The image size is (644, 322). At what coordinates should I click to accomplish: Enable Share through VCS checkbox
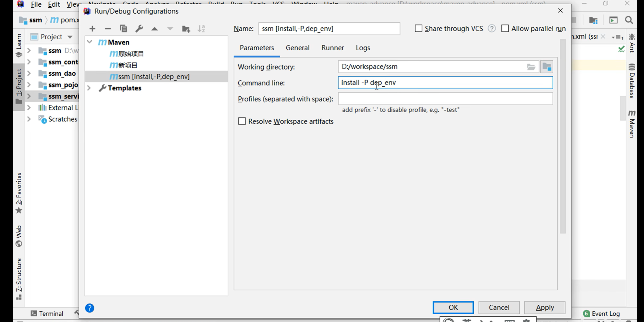pyautogui.click(x=418, y=28)
